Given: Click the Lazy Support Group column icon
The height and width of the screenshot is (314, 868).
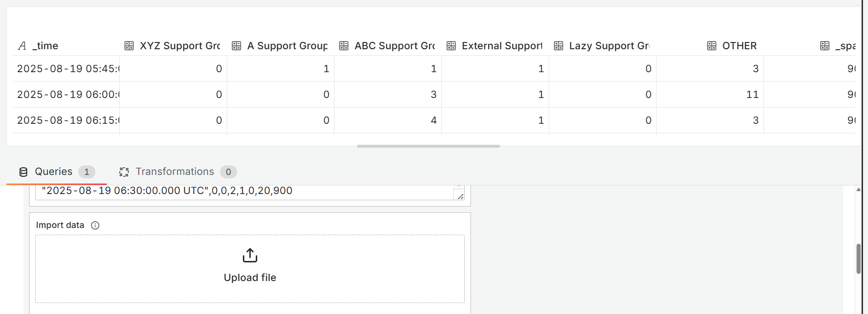Looking at the screenshot, I should pos(558,46).
